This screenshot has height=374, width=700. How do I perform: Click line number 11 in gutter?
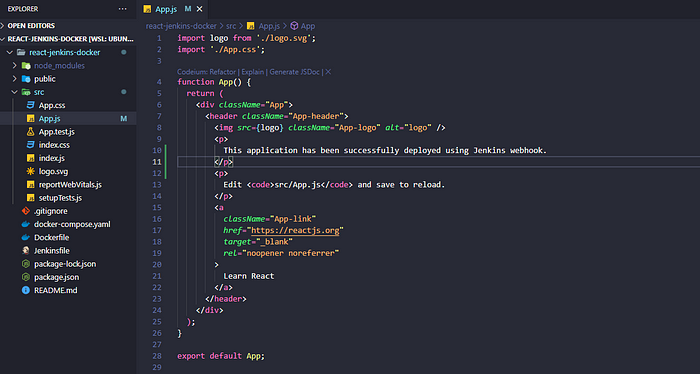click(x=157, y=162)
